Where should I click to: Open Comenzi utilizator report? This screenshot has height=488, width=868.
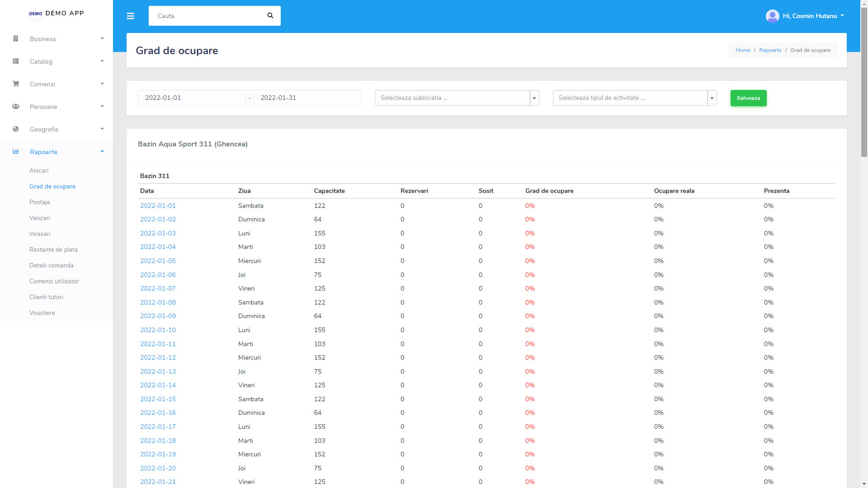click(x=54, y=282)
